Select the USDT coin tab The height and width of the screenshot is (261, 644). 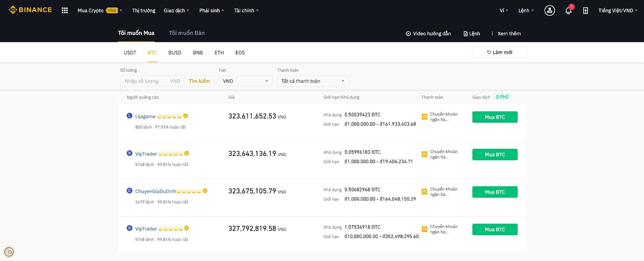130,53
